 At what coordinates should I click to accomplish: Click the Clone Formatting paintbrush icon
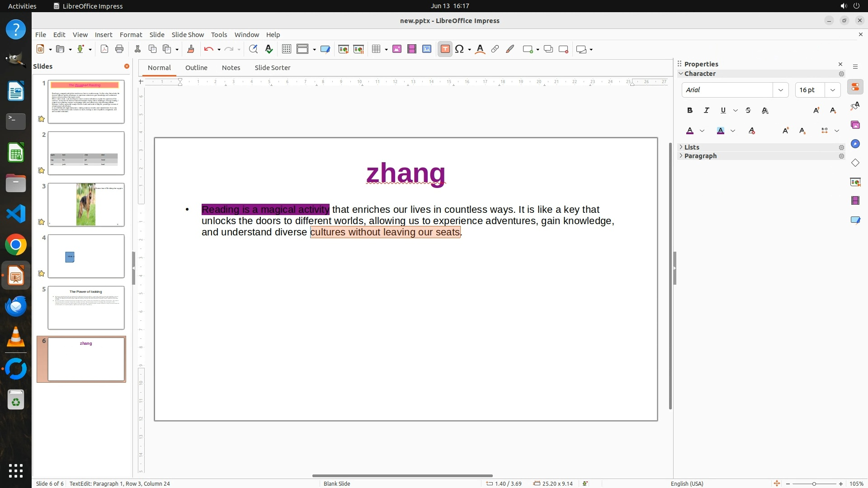coord(190,49)
